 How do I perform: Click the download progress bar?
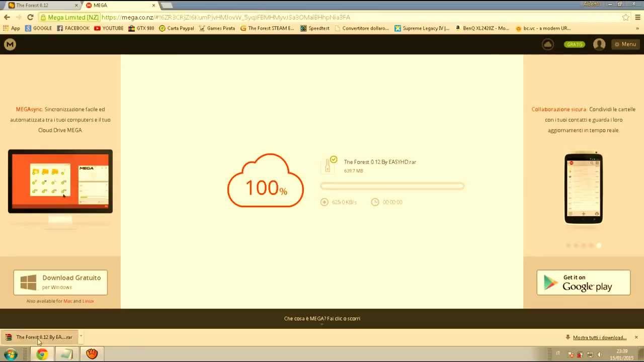pos(392,186)
